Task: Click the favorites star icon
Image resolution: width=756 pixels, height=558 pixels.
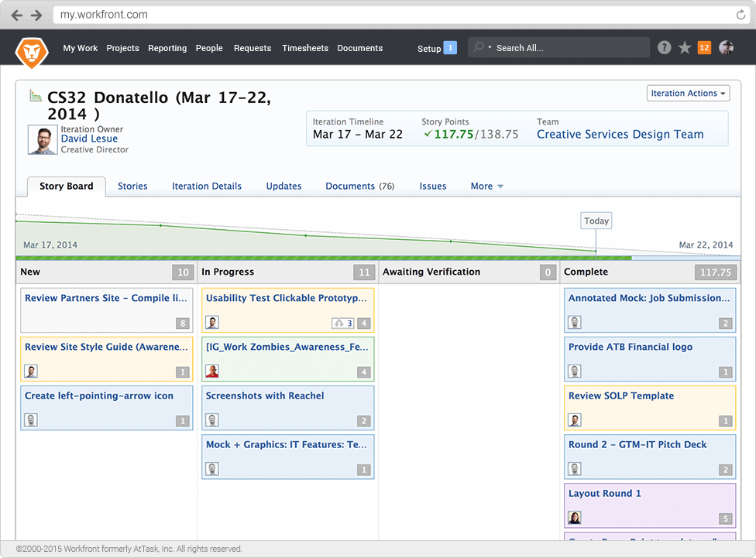Action: tap(685, 48)
